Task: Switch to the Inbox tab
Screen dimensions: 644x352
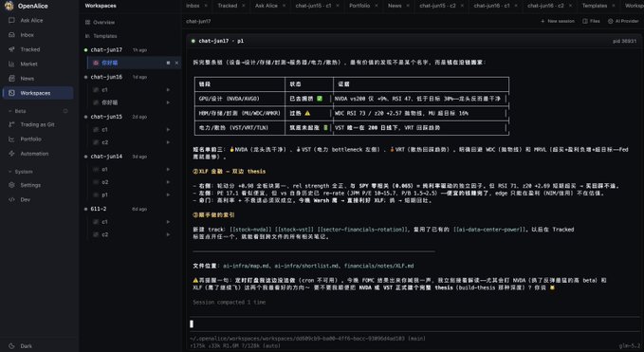Action: [193, 6]
